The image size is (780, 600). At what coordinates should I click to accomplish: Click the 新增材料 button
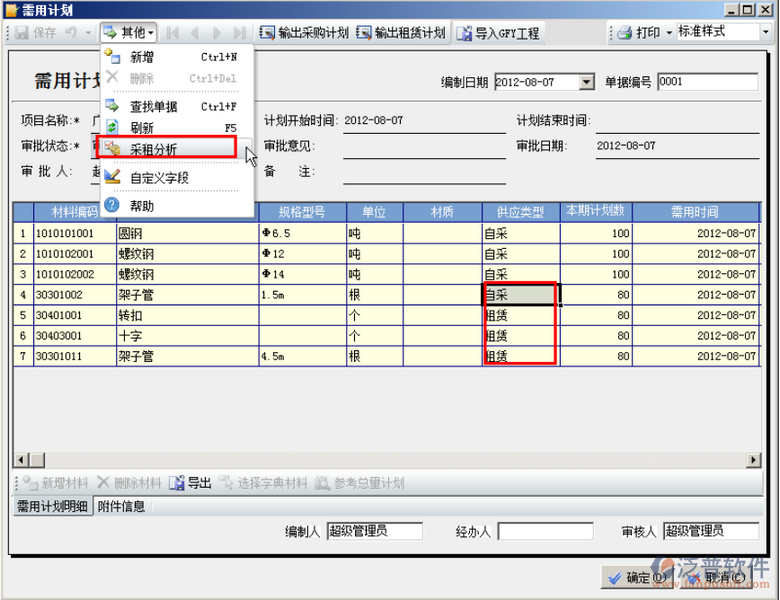pyautogui.click(x=55, y=483)
